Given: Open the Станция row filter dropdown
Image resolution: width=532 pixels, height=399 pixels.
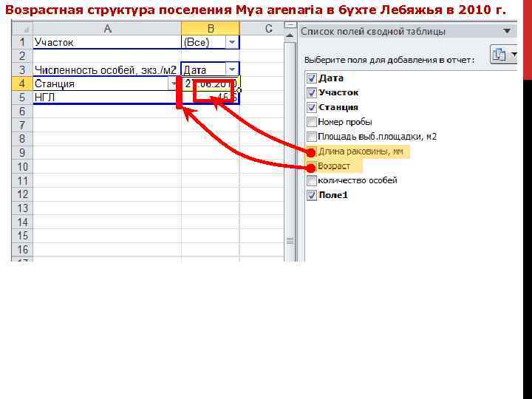Looking at the screenshot, I should (x=173, y=83).
